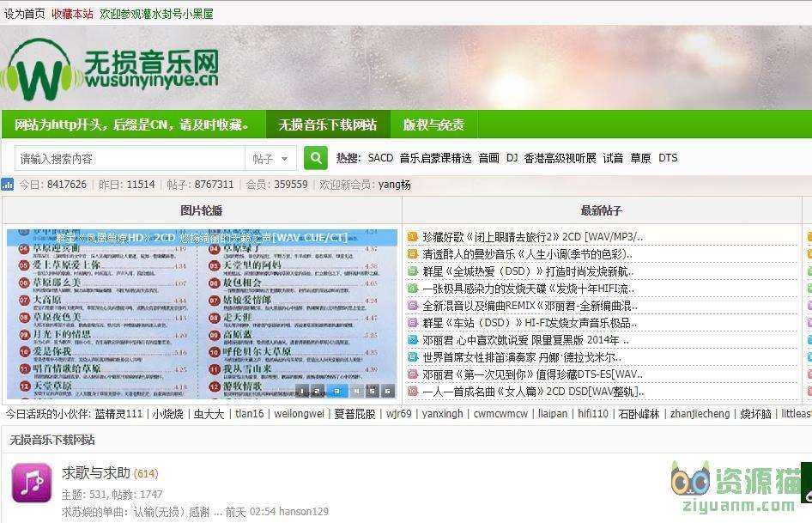The height and width of the screenshot is (523, 812).
Task: Click the DJ hot search term
Action: coord(512,158)
